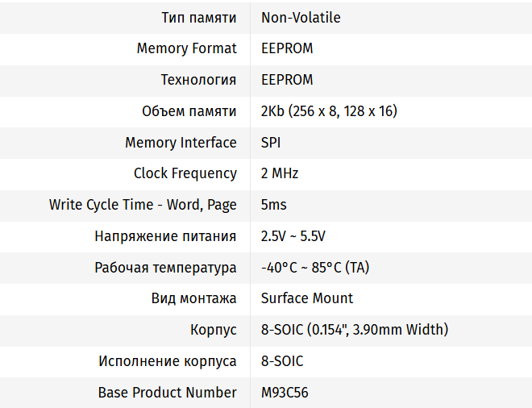532x408 pixels.
Task: Click the 'Non-Volatile' memory type value
Action: [301, 17]
